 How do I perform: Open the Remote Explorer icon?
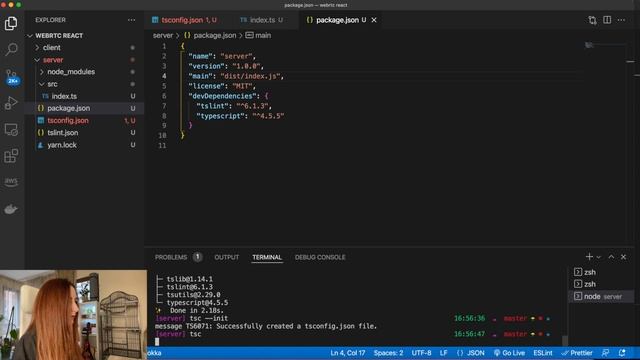click(x=11, y=129)
